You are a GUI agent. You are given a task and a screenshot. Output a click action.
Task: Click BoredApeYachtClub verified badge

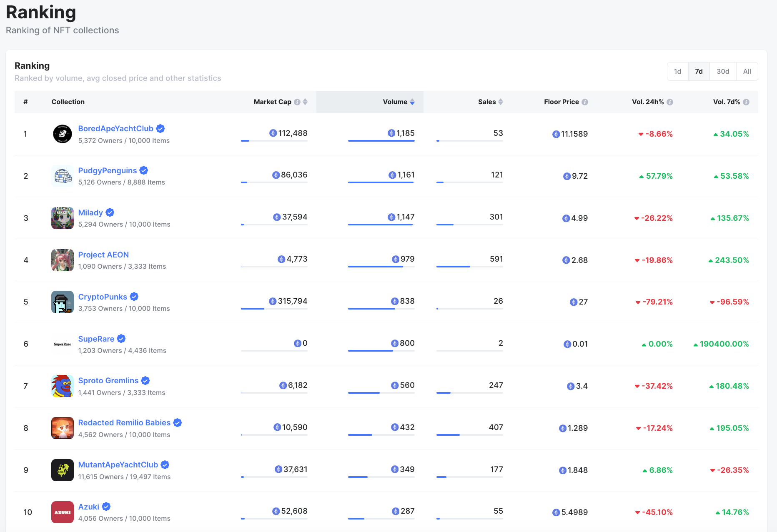[160, 129]
